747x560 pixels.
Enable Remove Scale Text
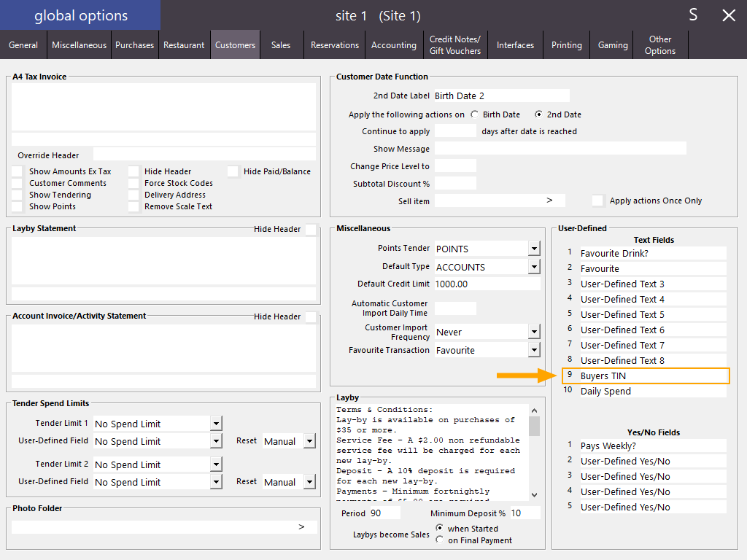coord(133,206)
